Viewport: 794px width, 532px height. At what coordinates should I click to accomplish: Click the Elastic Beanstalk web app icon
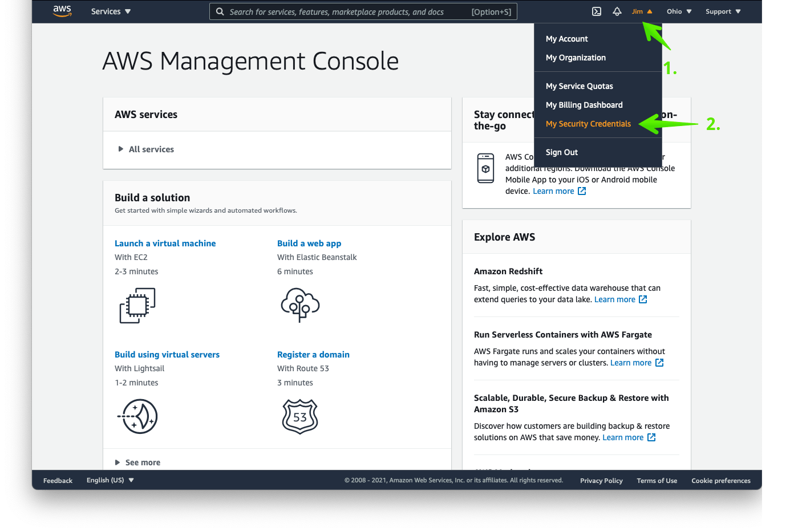300,305
